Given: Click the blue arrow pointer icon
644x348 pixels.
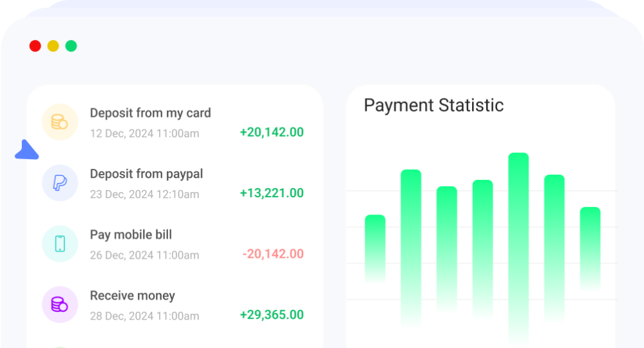Looking at the screenshot, I should tap(26, 150).
